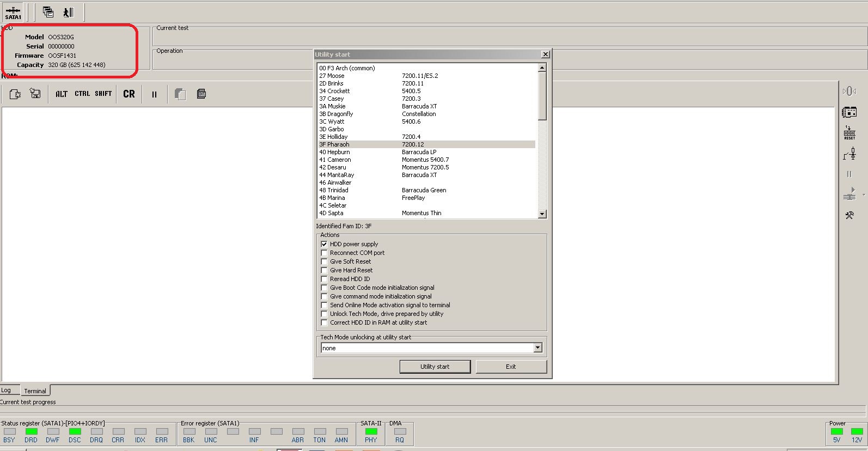Screen dimensions: 868x451
Task: Check the Give Hard Reset option
Action: pos(324,270)
